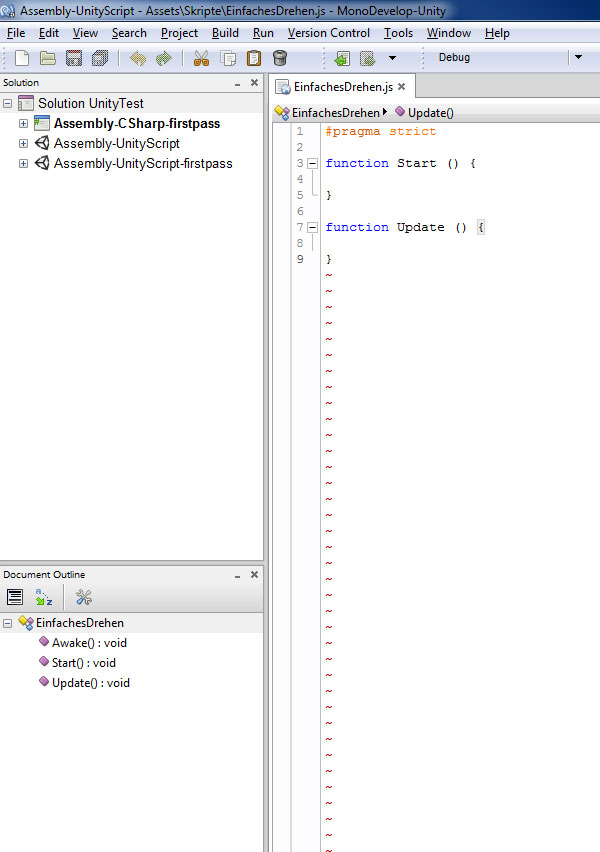The width and height of the screenshot is (600, 852).
Task: Open the EinfachesDrehen class breadcrumb selector
Action: (x=330, y=112)
